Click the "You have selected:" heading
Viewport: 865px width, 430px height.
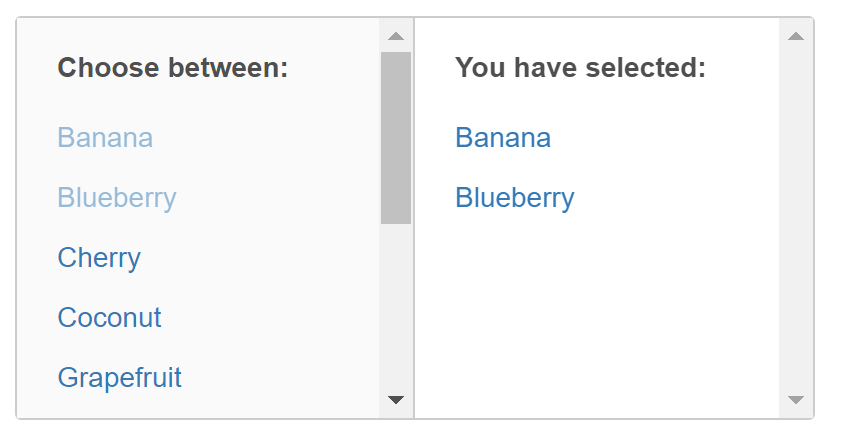[x=580, y=68]
